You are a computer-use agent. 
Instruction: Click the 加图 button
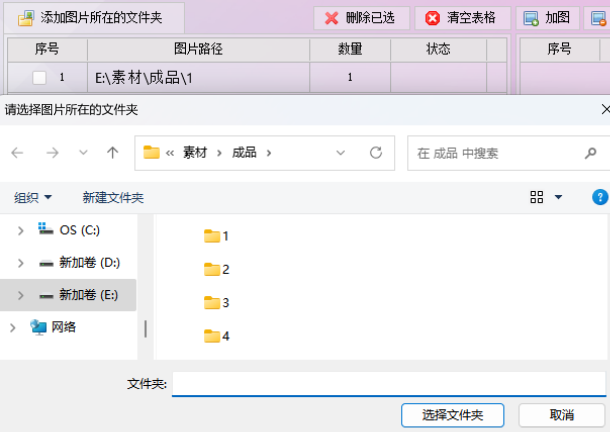547,18
